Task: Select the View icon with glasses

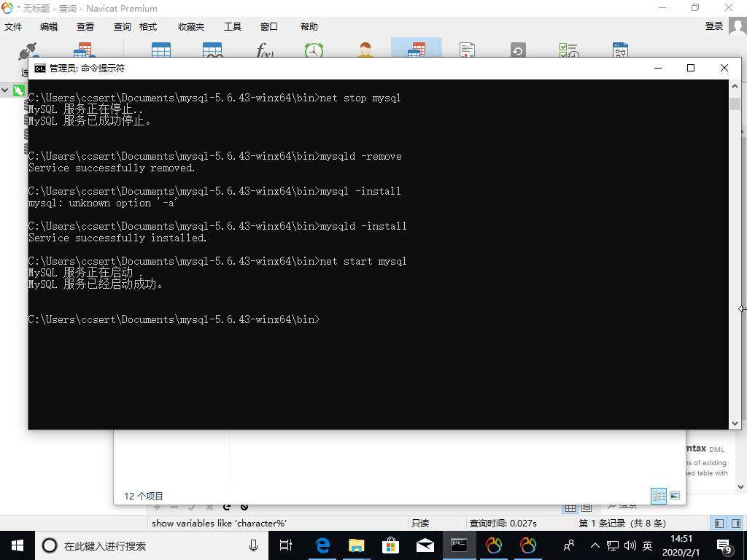Action: point(212,50)
